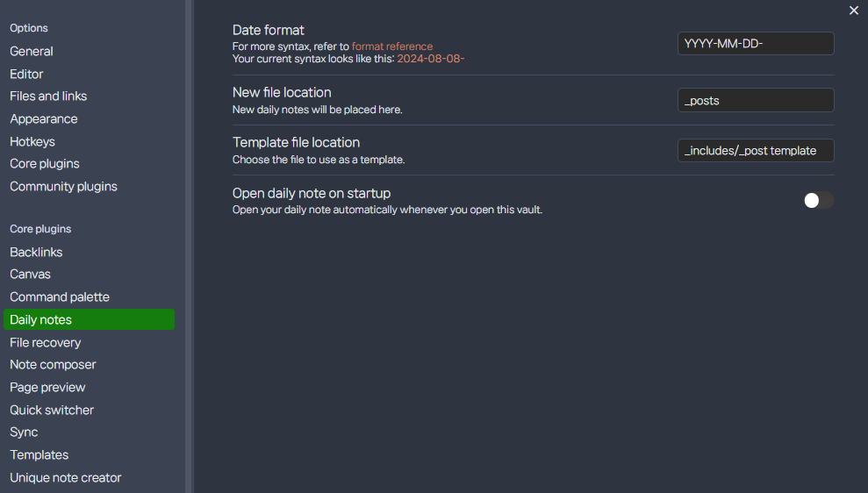Click the Template file location field
Viewport: 868px width, 493px height.
point(756,151)
